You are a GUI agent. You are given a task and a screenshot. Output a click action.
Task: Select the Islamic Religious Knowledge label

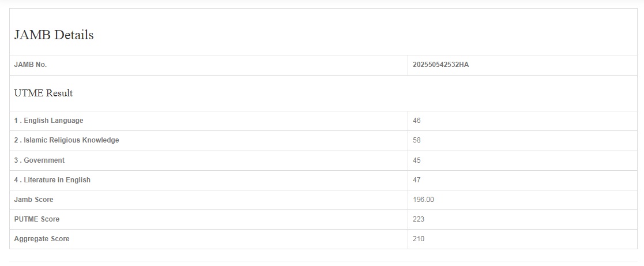point(67,140)
